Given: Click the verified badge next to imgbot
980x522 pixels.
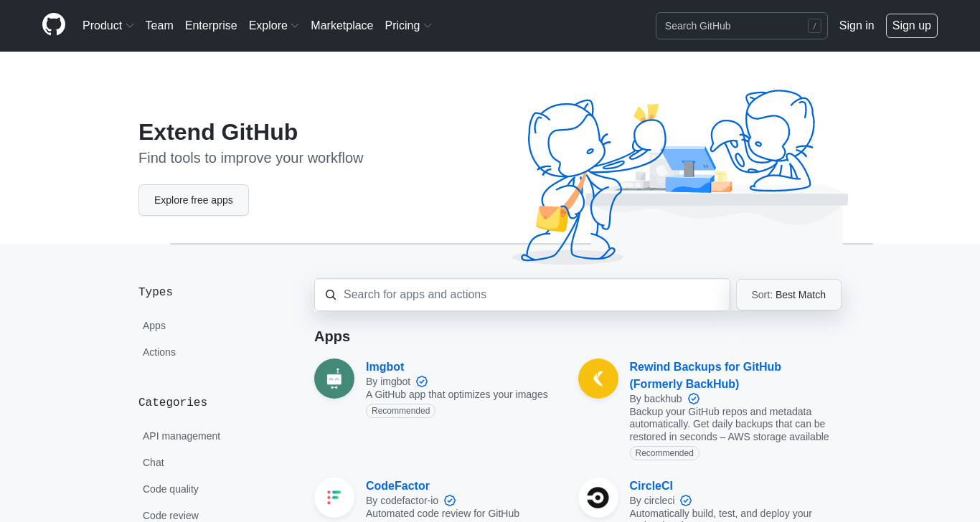Looking at the screenshot, I should coord(422,381).
